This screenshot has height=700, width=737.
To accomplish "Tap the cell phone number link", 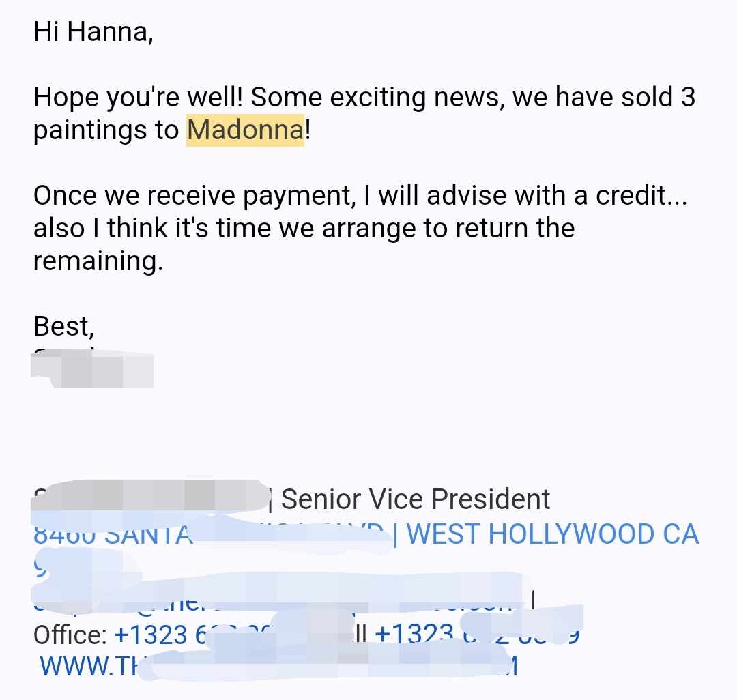I will tap(415, 635).
